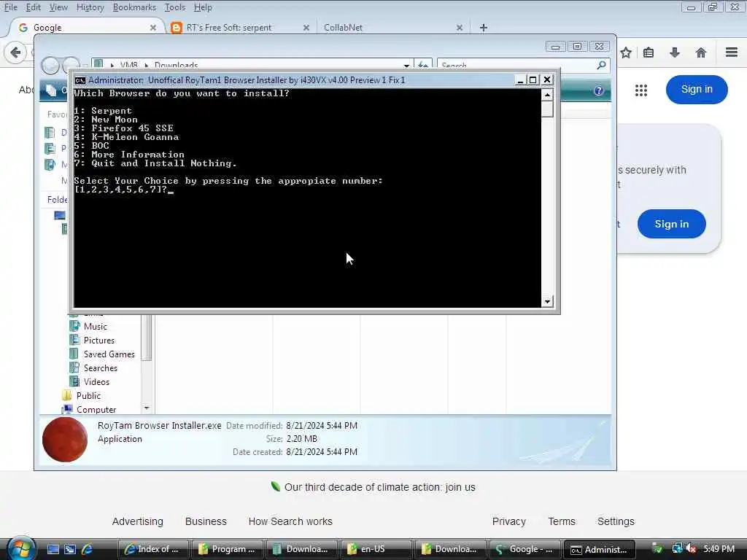Viewport: 747px width, 560px height.
Task: Switch to Administrator console taskbar button
Action: 600,549
